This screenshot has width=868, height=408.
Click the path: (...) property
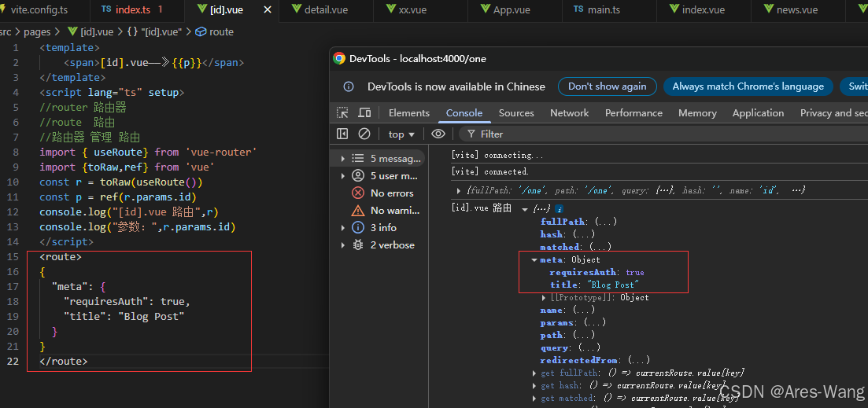(x=567, y=335)
